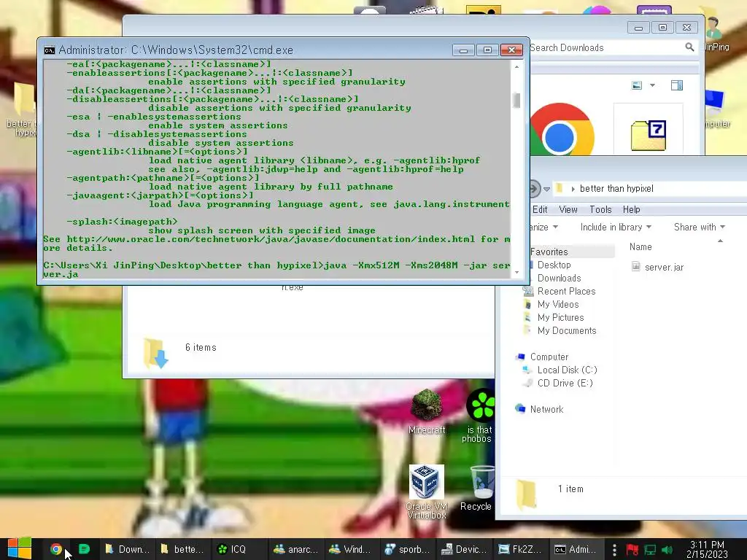Open the Help menu
747x560 pixels.
(x=631, y=209)
